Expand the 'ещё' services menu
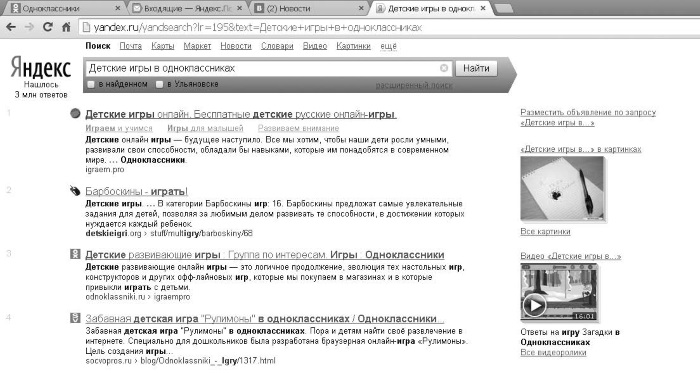 tap(388, 46)
